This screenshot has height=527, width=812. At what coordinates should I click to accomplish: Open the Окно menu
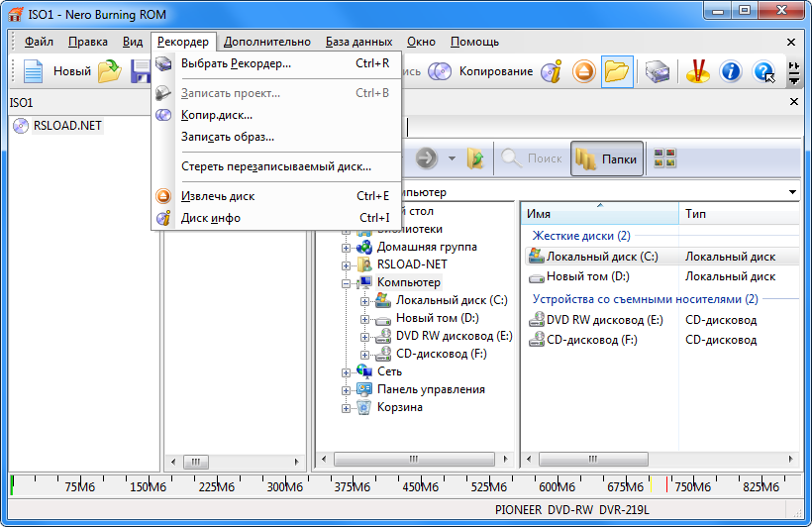click(x=421, y=42)
